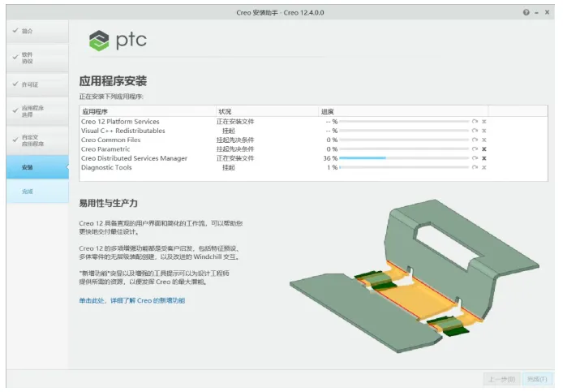
Task: Open the 自定义应用程序 step in sidebar
Action: pyautogui.click(x=37, y=140)
